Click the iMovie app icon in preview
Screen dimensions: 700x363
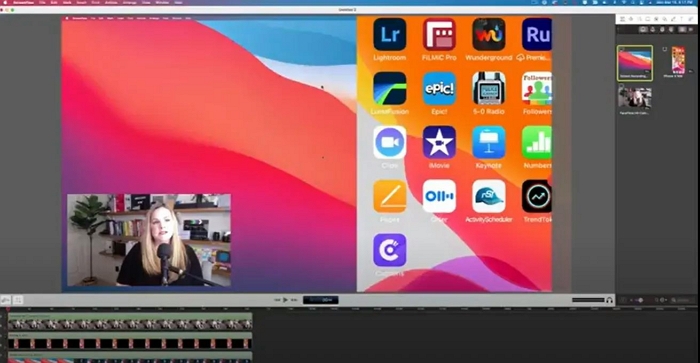click(439, 142)
